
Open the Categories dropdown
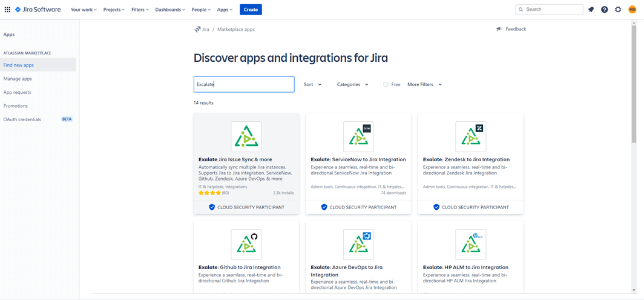[x=353, y=84]
